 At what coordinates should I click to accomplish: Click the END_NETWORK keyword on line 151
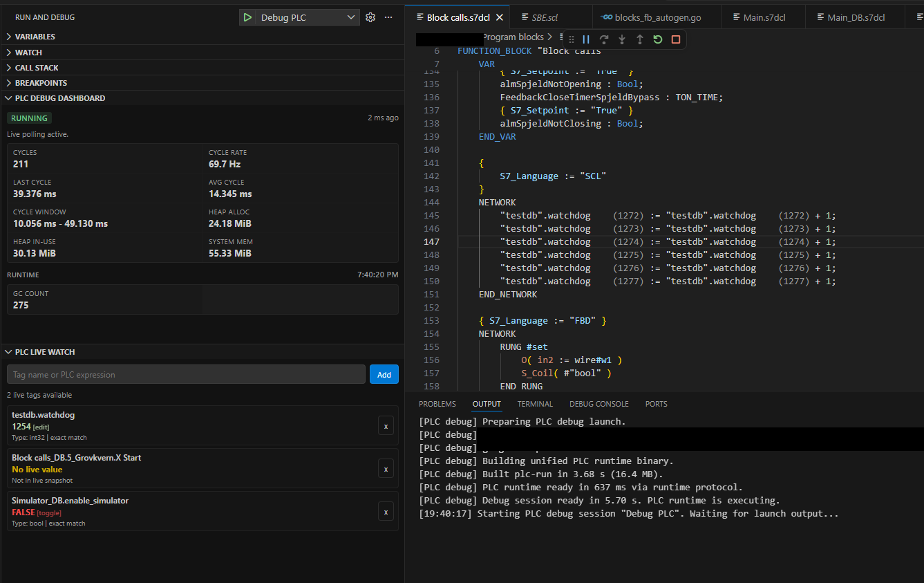tap(508, 295)
